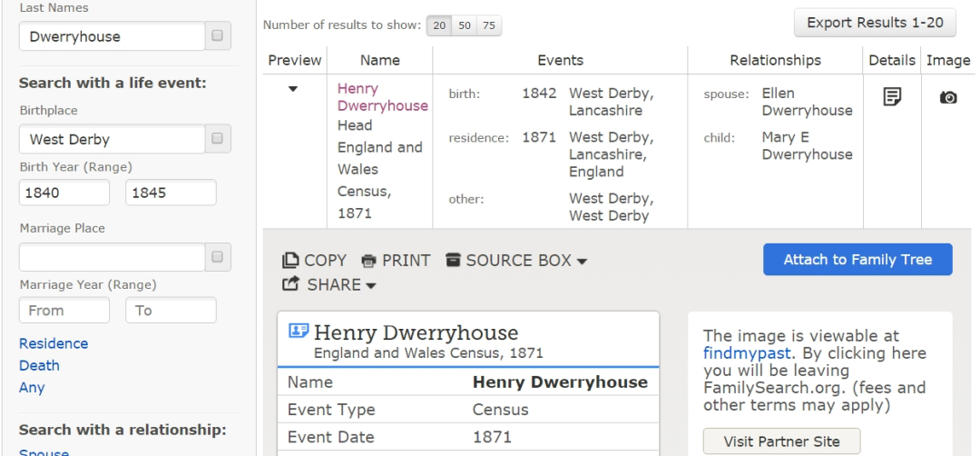
Task: Check the exact match box for Marriage Place
Action: tap(217, 257)
